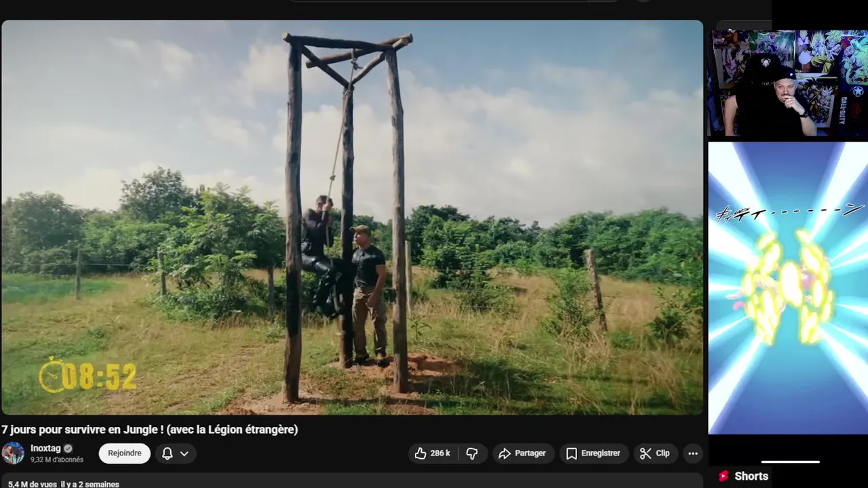The height and width of the screenshot is (488, 868).
Task: Click the Enregistrer bookmark icon
Action: pos(571,453)
